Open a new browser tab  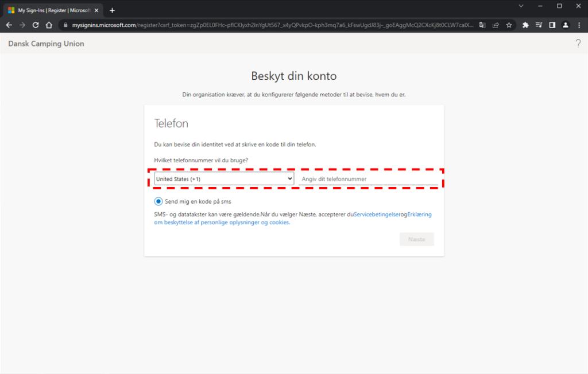[x=112, y=10]
